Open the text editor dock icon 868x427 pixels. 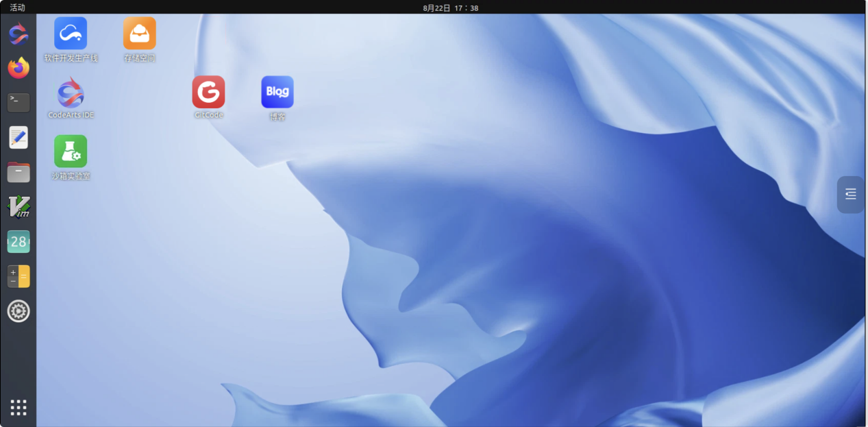point(18,137)
